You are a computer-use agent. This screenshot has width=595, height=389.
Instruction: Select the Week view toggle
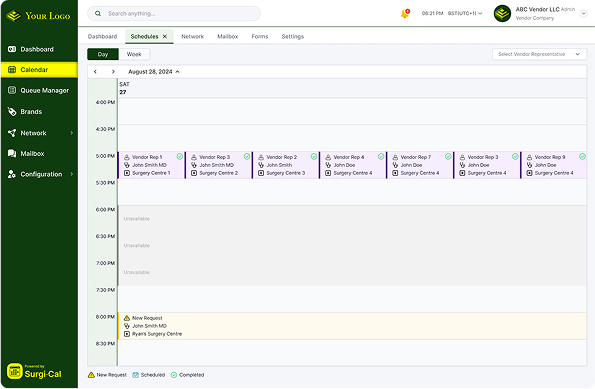[x=134, y=54]
